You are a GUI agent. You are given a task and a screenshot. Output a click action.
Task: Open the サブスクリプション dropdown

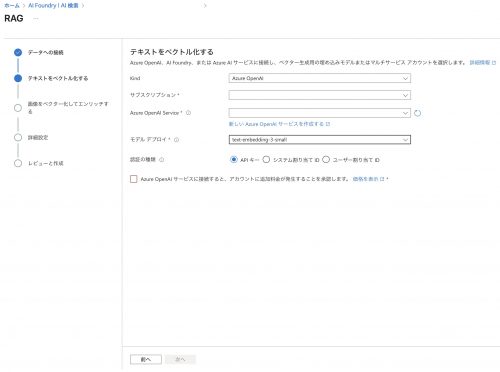(x=320, y=95)
